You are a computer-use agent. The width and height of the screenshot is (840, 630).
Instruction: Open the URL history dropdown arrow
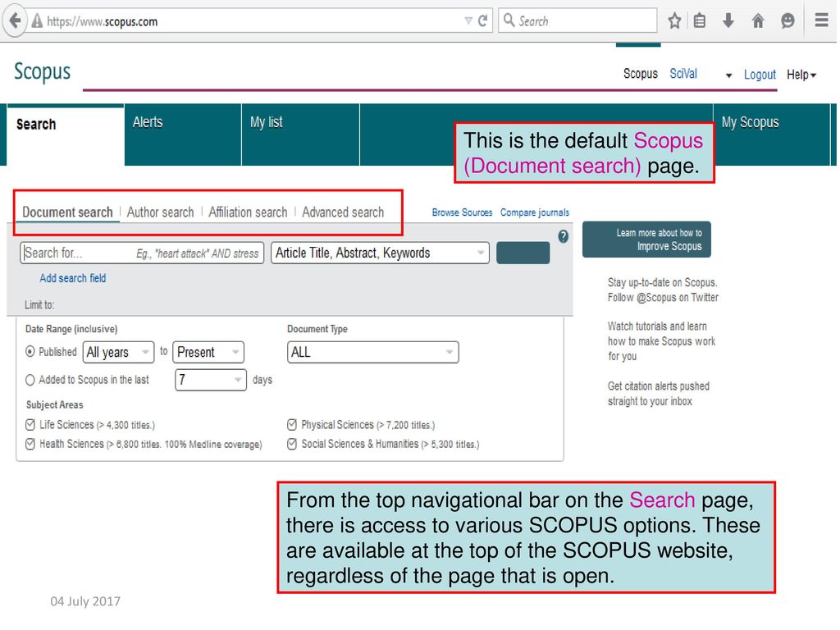click(468, 21)
